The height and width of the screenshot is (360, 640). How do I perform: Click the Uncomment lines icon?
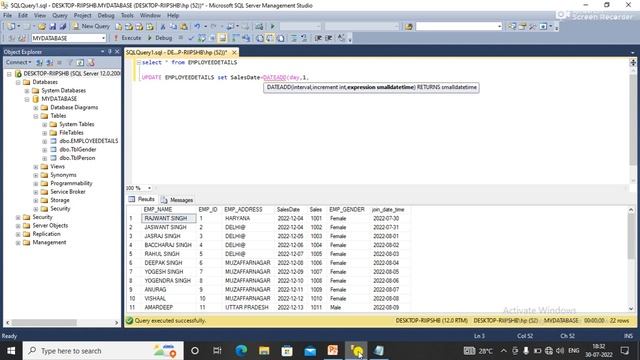point(304,38)
